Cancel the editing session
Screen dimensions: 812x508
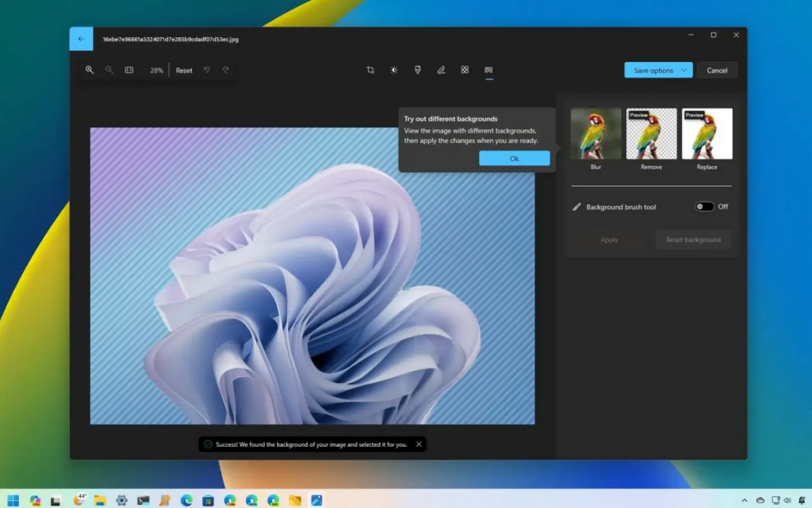coord(717,70)
